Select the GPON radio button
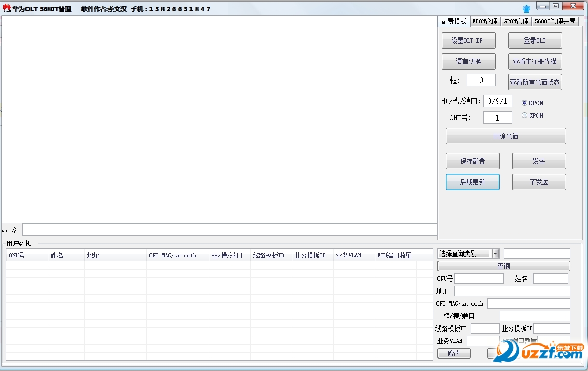The image size is (588, 371). [x=524, y=115]
